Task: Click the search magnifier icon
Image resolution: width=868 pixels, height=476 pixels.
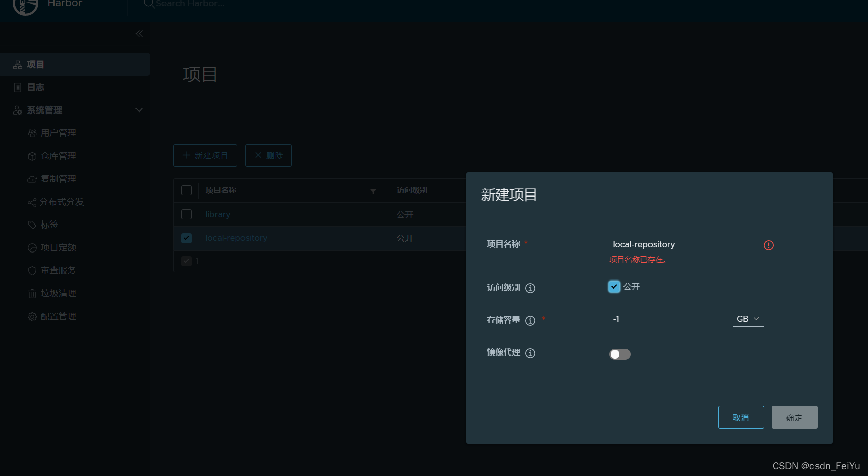Action: click(x=149, y=4)
